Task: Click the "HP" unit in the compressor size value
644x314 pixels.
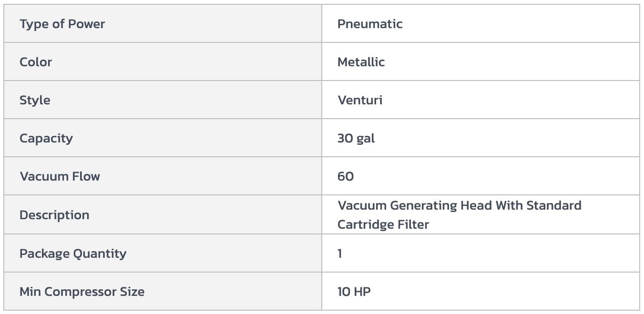Action: click(x=363, y=292)
